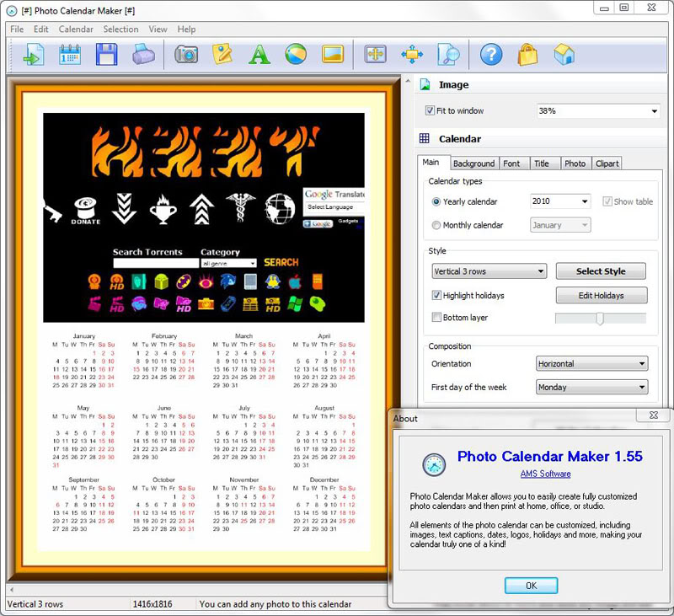The height and width of the screenshot is (616, 674).
Task: Click the Image section icon
Action: click(x=425, y=84)
